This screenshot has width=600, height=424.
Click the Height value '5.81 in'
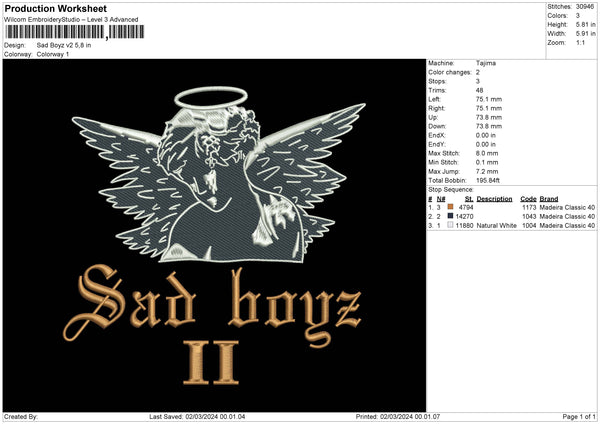tap(585, 24)
